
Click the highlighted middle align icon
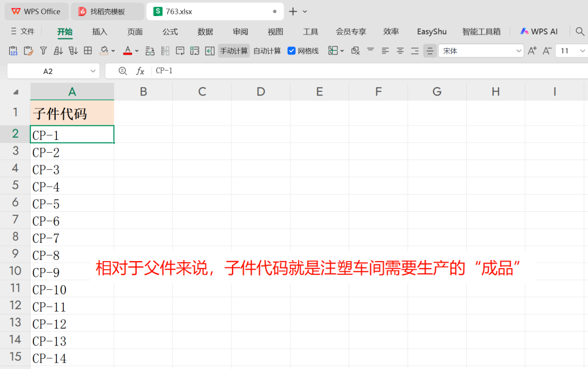pos(430,51)
